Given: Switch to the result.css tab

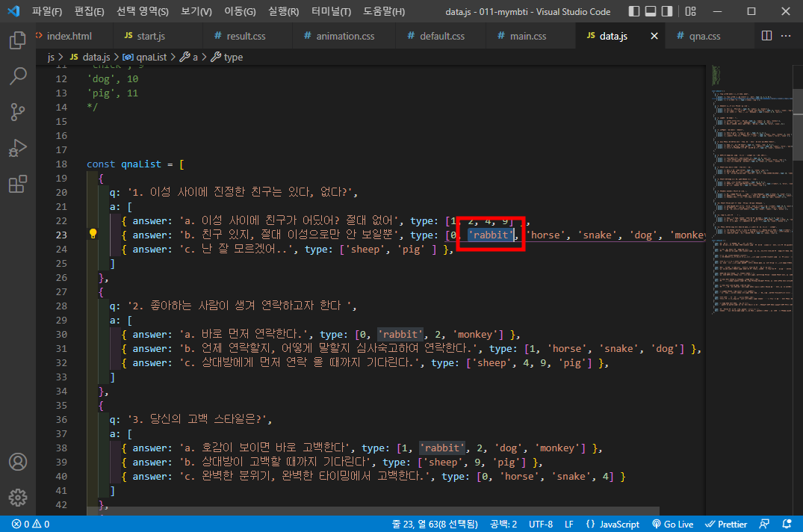Looking at the screenshot, I should coord(246,36).
